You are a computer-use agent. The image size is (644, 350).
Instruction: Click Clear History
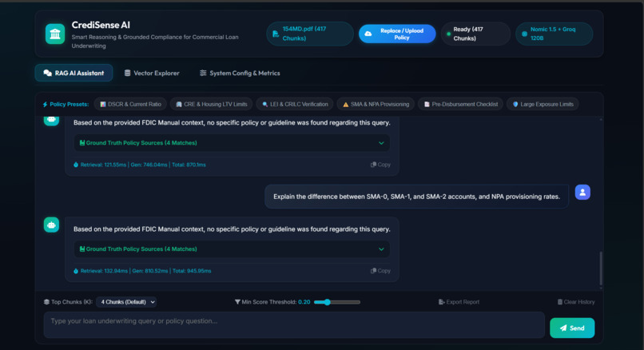coord(576,302)
